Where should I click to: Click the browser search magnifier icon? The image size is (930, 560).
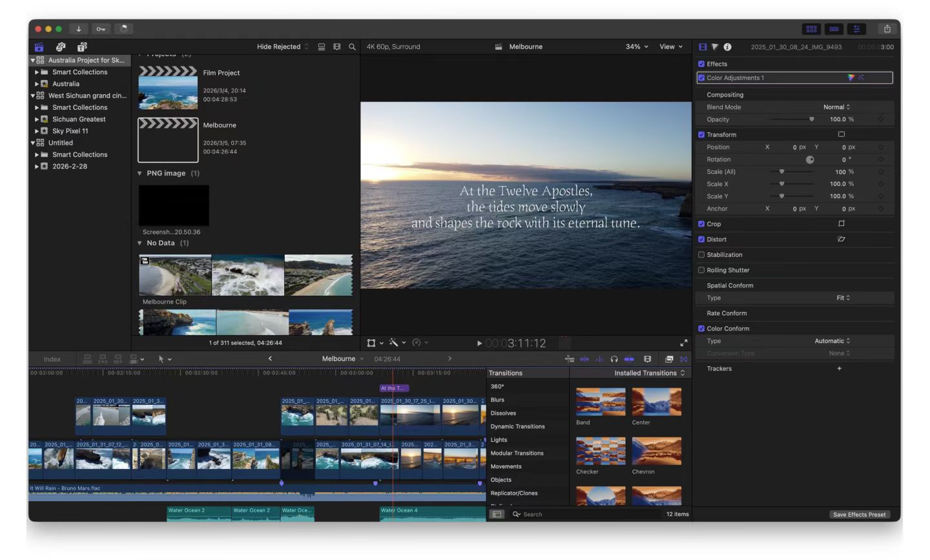[352, 47]
